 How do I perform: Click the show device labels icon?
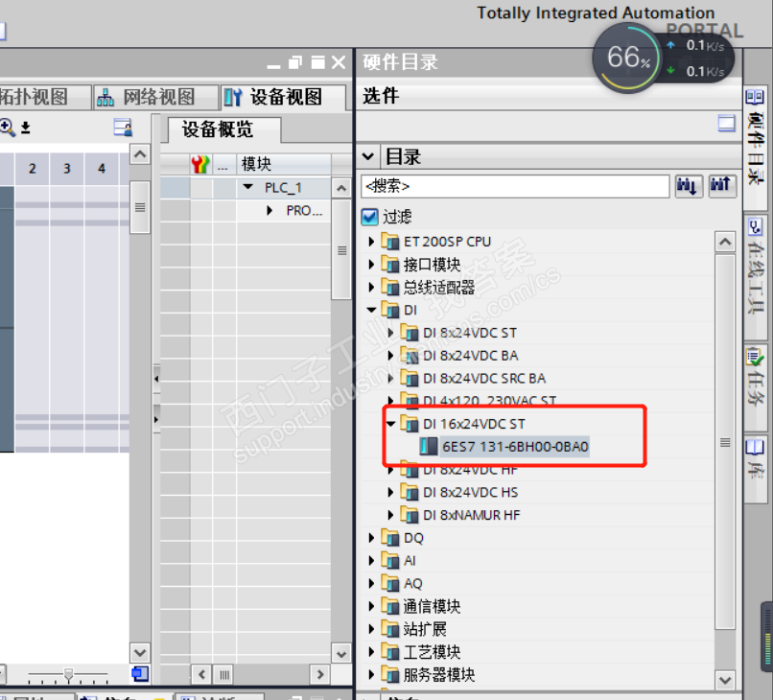click(x=122, y=128)
